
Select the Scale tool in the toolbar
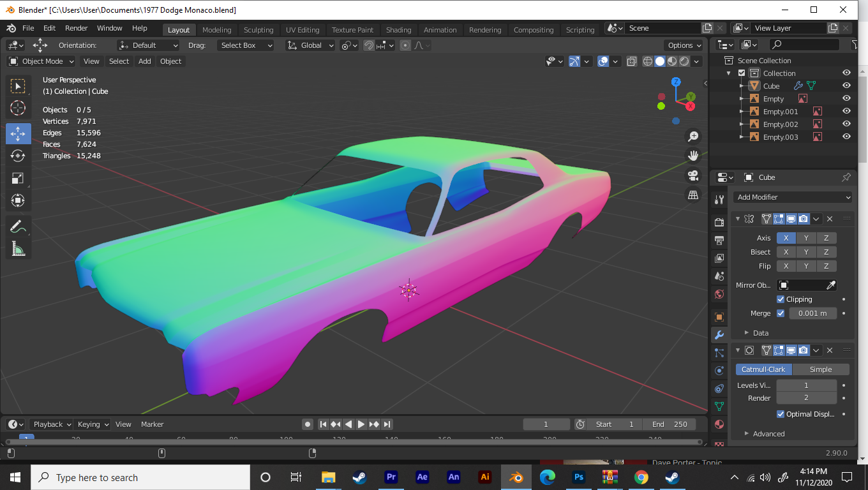click(18, 178)
